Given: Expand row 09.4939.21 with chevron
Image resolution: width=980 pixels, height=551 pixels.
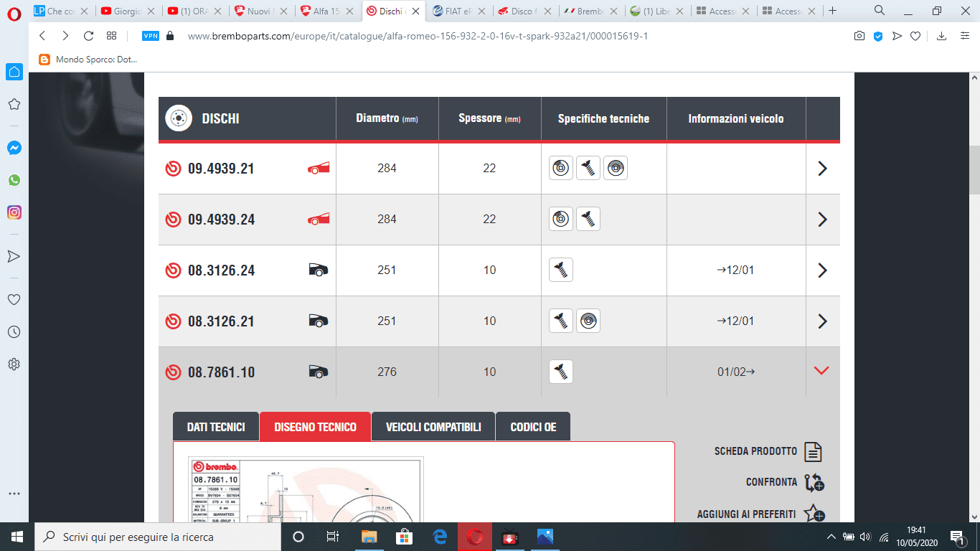Looking at the screenshot, I should click(823, 169).
